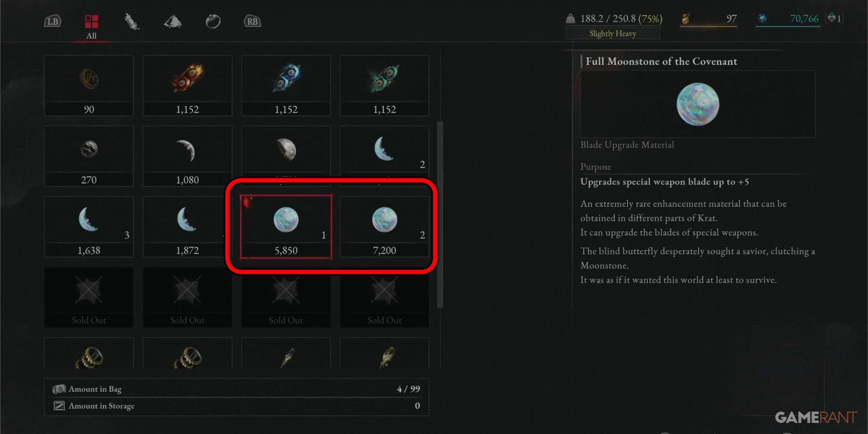Click the Full Moonstone preview image
868x434 pixels.
pos(698,104)
